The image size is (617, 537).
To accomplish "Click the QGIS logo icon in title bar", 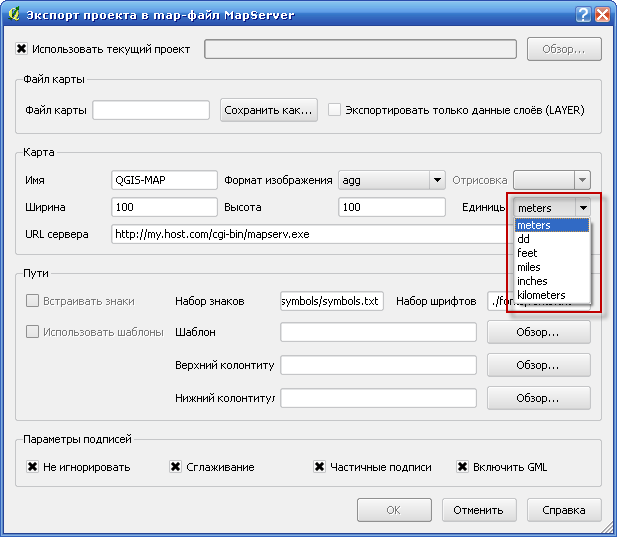I will click(x=14, y=14).
